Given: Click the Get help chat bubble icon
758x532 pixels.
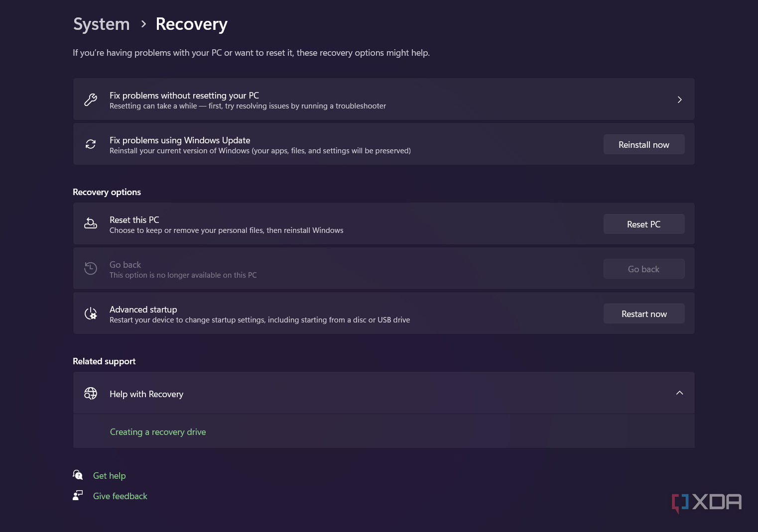Looking at the screenshot, I should [x=78, y=475].
